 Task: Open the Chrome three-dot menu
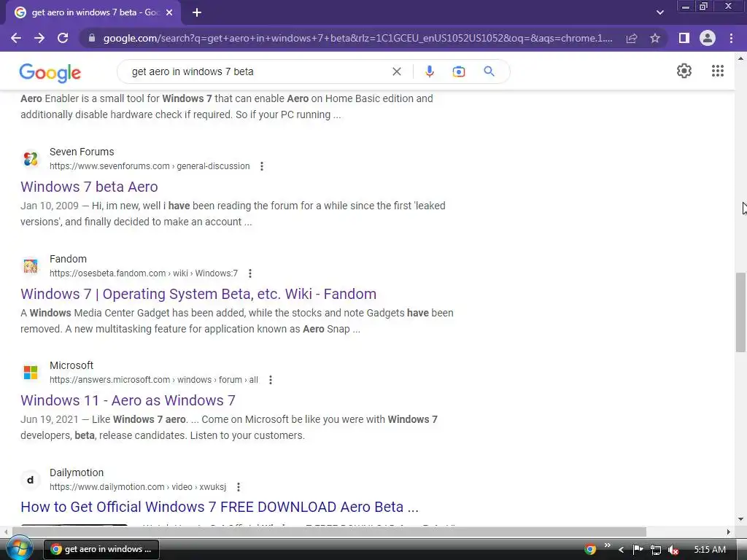pyautogui.click(x=731, y=38)
